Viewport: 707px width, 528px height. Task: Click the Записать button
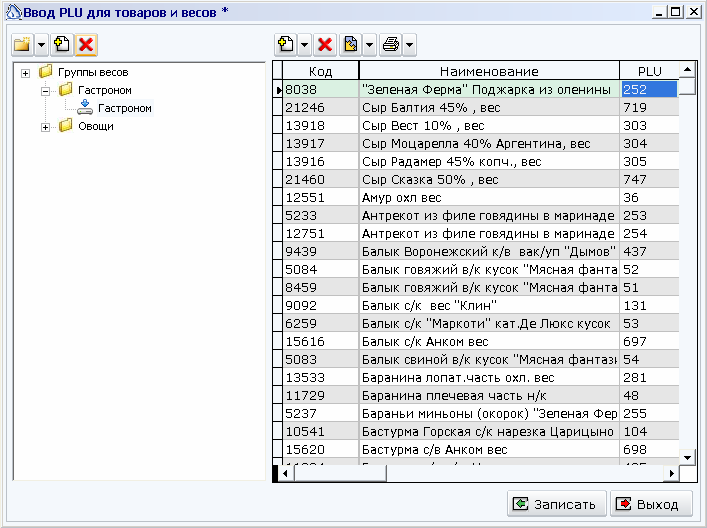tap(557, 504)
